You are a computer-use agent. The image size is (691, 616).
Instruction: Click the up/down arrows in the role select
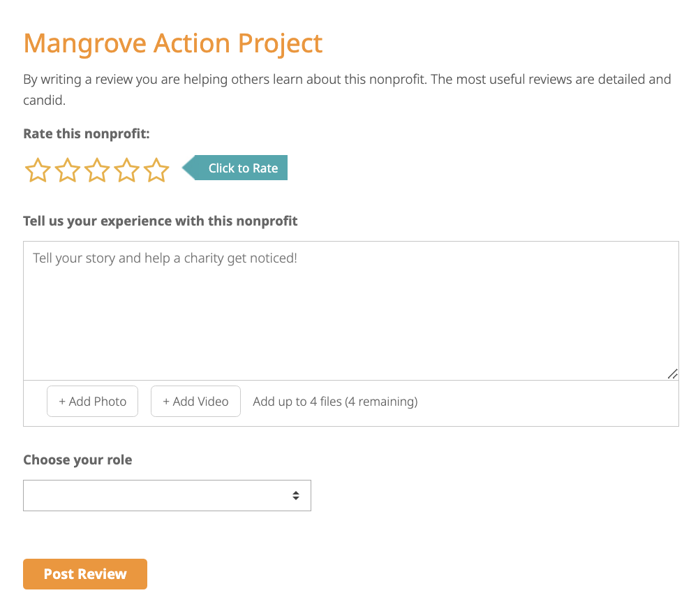pyautogui.click(x=296, y=496)
